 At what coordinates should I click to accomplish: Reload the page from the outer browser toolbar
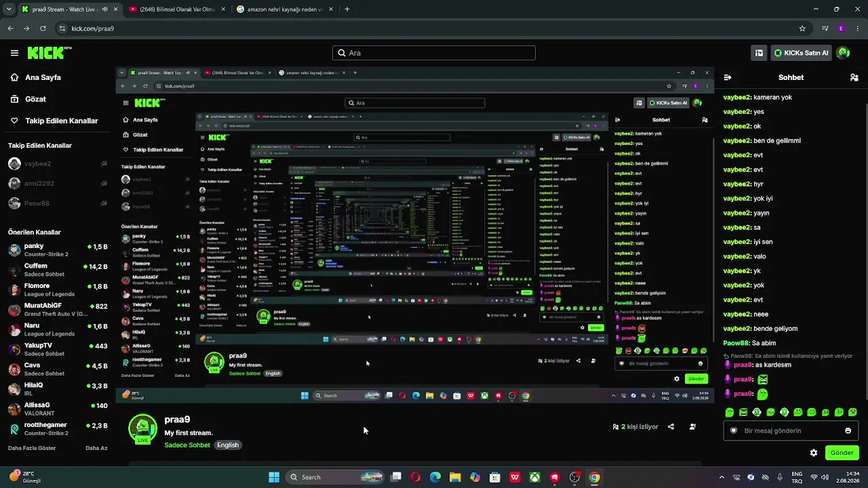point(43,28)
